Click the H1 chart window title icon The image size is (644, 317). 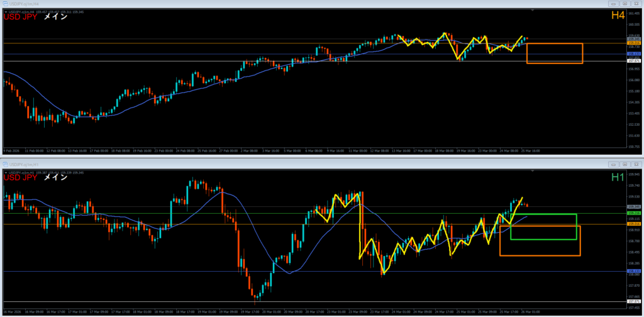pos(4,164)
